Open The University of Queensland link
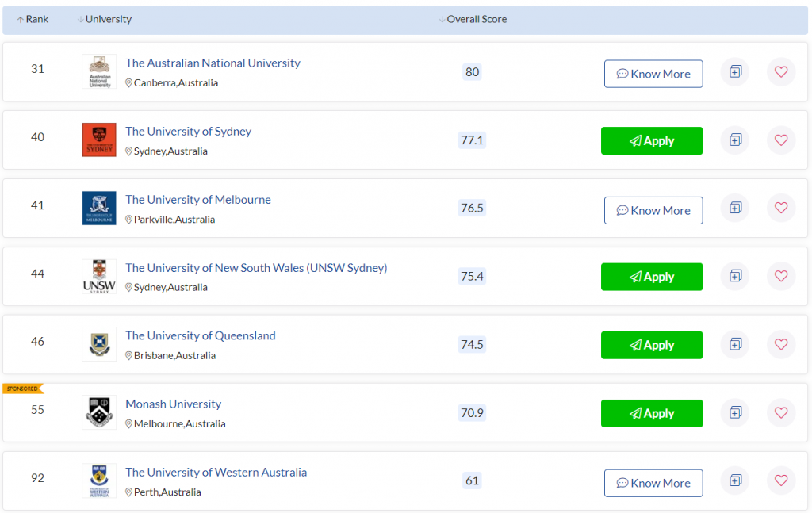The image size is (812, 513). (200, 335)
